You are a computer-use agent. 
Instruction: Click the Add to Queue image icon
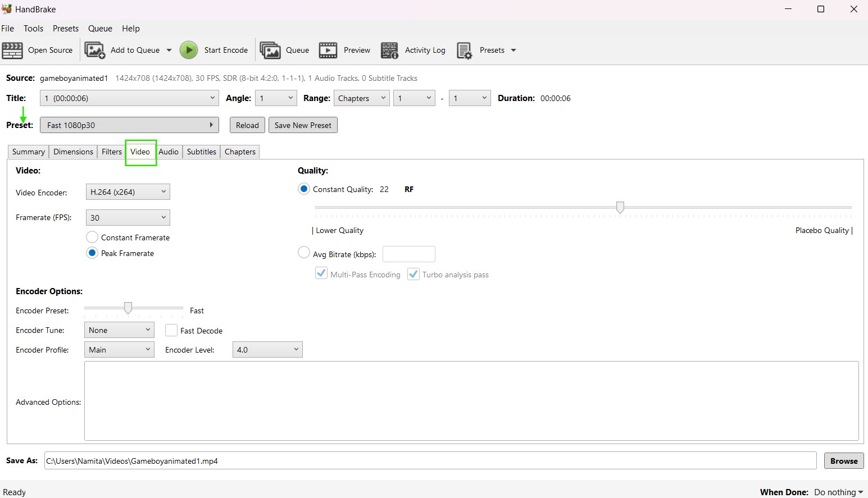point(95,50)
